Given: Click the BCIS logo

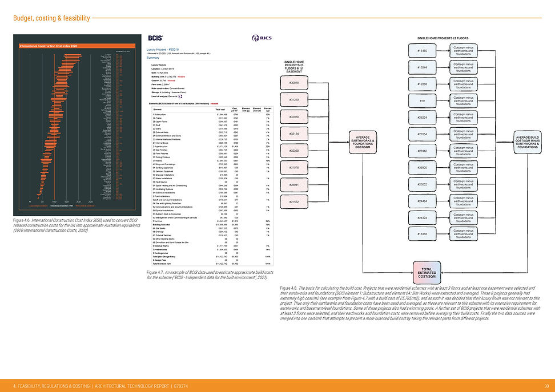Looking at the screenshot, I should [x=156, y=37].
